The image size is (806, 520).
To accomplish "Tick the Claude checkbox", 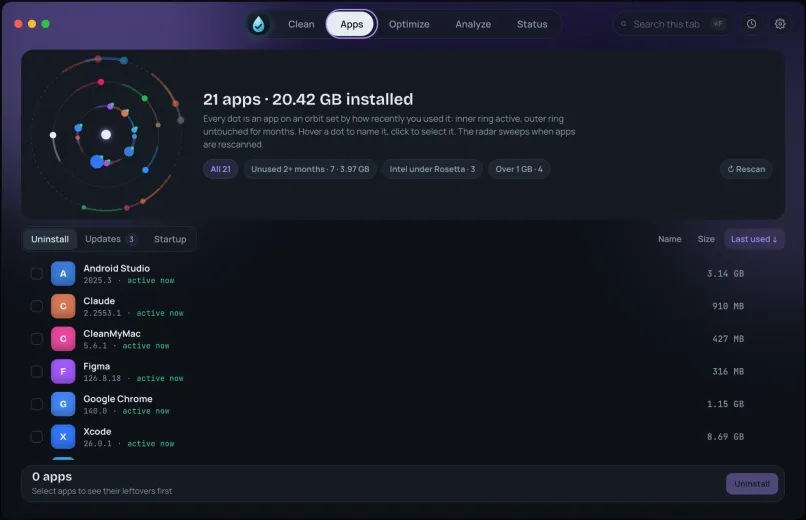I will [36, 306].
